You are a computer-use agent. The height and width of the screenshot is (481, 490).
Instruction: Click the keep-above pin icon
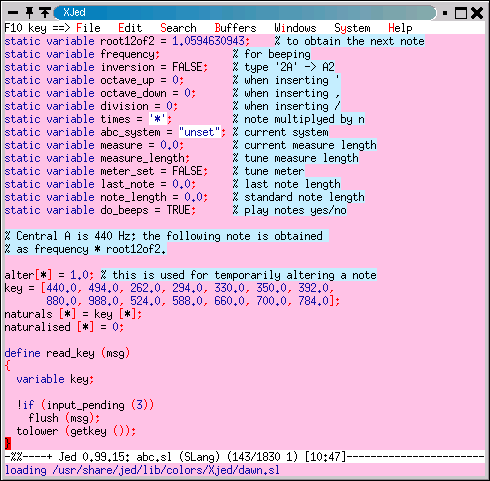[44, 13]
